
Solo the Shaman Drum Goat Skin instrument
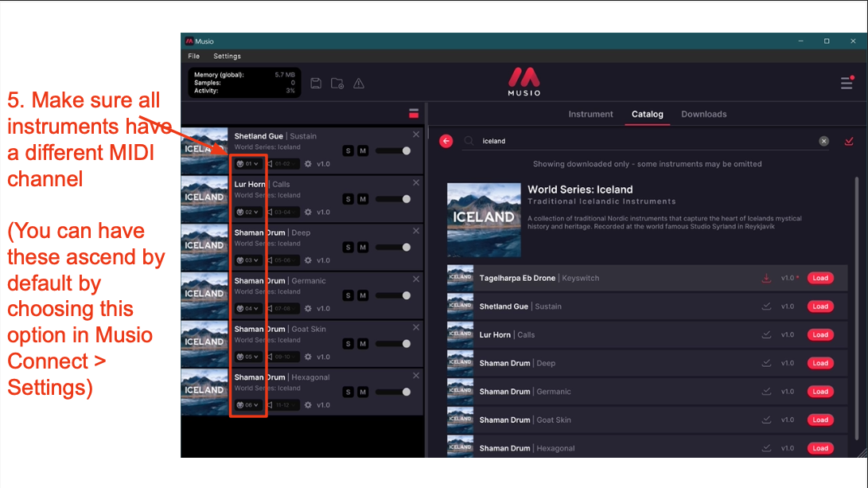[x=348, y=343]
